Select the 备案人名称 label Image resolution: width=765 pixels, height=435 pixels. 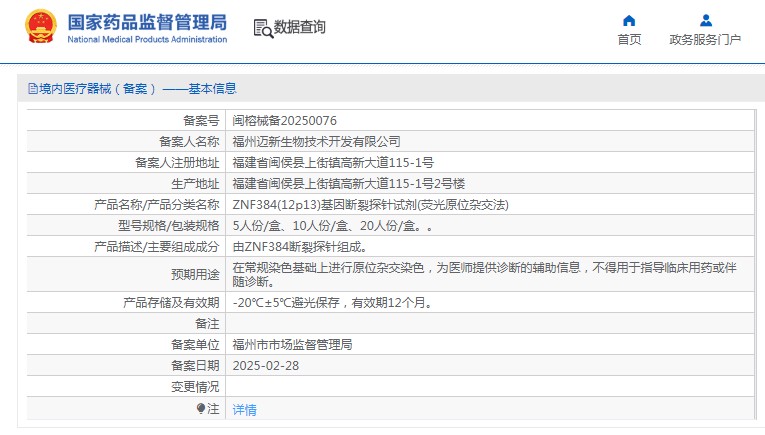tap(189, 141)
